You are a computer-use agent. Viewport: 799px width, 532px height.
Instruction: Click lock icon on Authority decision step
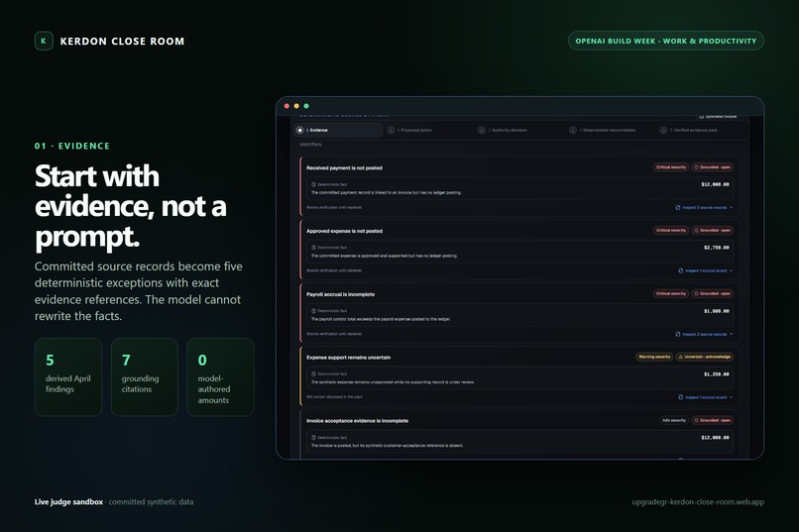click(x=482, y=130)
